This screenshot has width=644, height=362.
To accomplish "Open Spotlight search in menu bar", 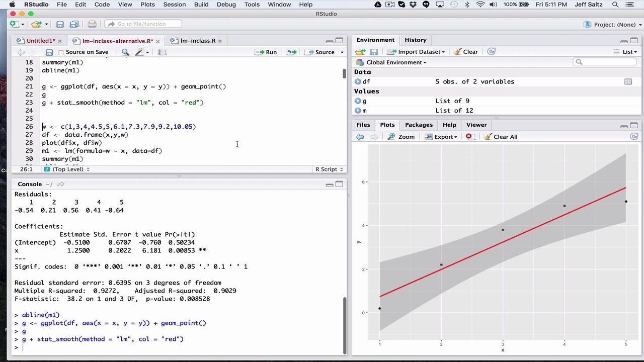I will click(615, 5).
